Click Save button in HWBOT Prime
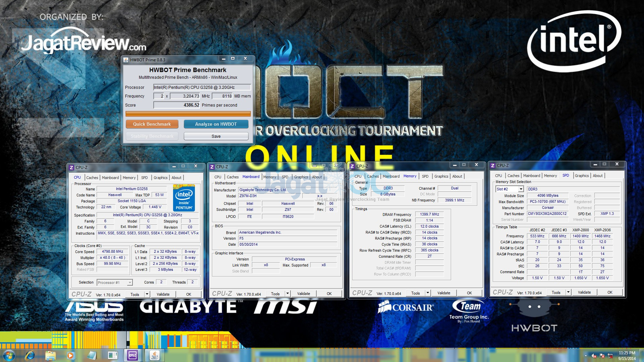 (x=216, y=136)
